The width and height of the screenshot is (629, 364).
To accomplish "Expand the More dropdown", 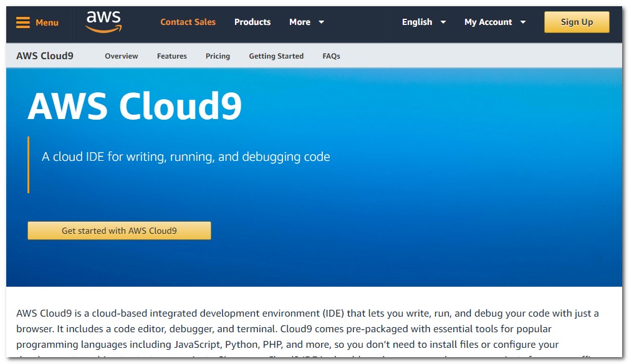I will pos(307,22).
